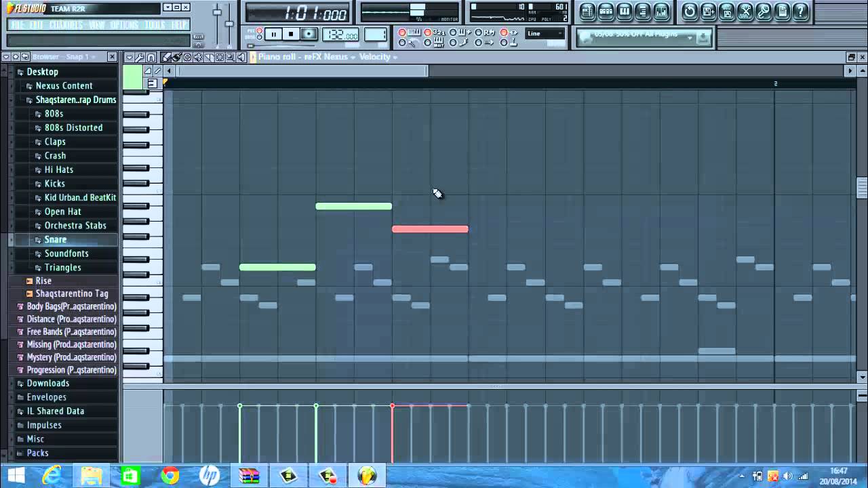Open the EDIT menu
The width and height of the screenshot is (868, 488).
(x=37, y=25)
